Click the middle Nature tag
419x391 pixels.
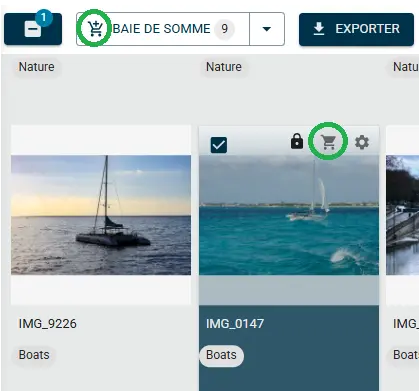[224, 67]
